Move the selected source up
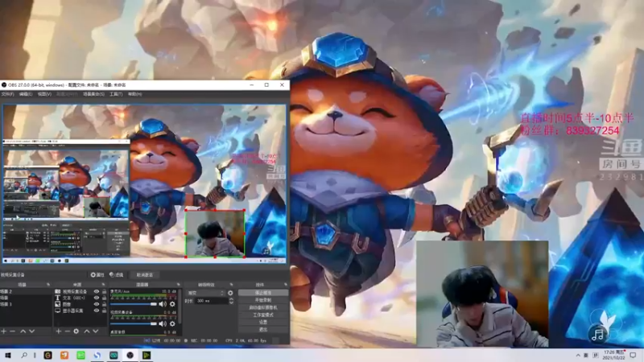This screenshot has height=362, width=644. point(87,331)
